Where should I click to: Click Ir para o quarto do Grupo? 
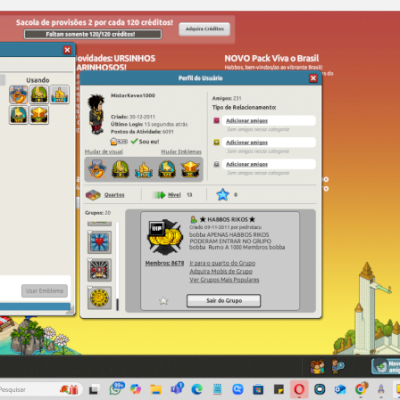click(x=222, y=263)
